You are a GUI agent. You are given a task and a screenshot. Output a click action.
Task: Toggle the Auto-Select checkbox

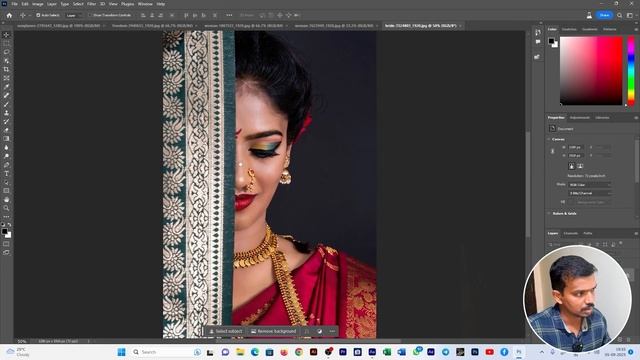point(38,15)
